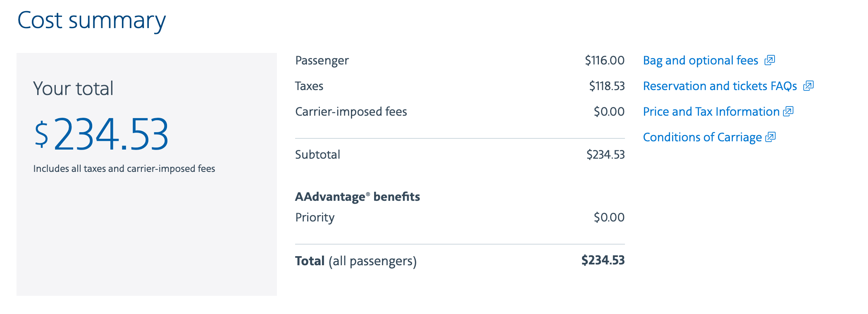Click the Subtotal label
Screen dimensions: 868x314
click(x=317, y=155)
